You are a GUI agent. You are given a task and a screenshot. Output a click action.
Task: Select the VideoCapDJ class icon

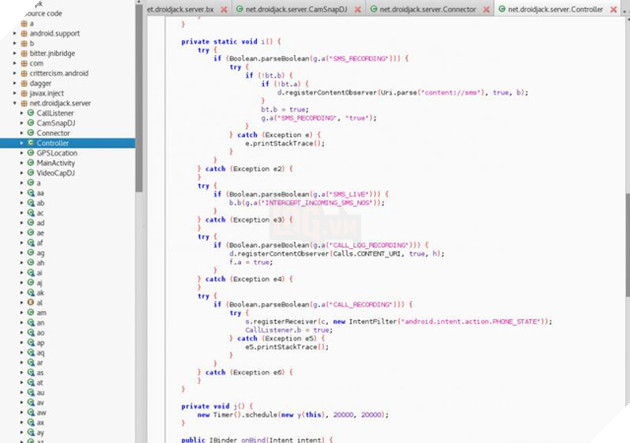click(x=30, y=173)
